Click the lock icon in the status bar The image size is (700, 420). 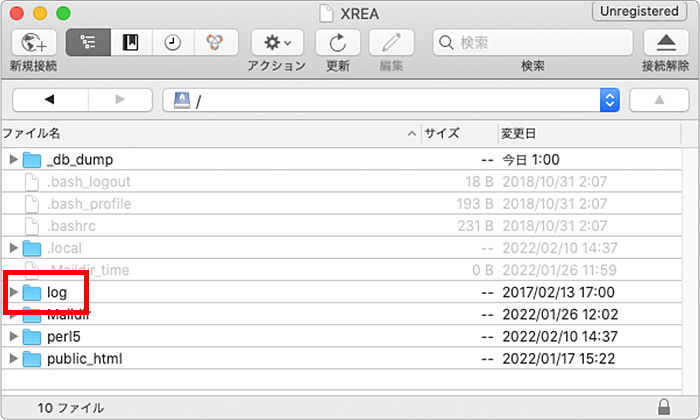[x=665, y=407]
